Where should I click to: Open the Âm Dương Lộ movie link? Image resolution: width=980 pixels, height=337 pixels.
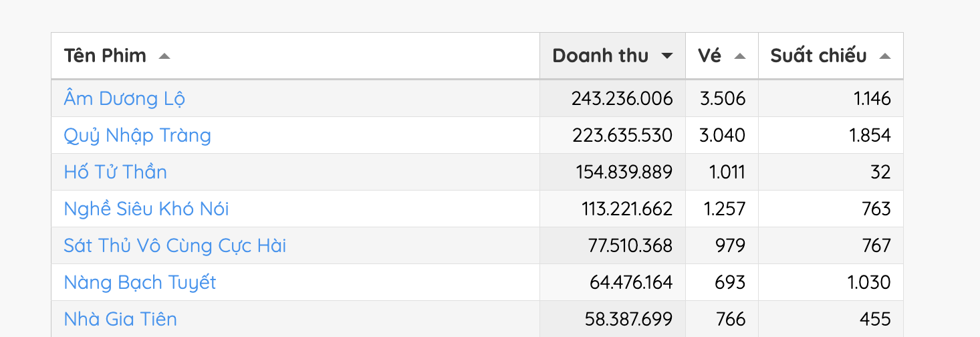point(124,99)
